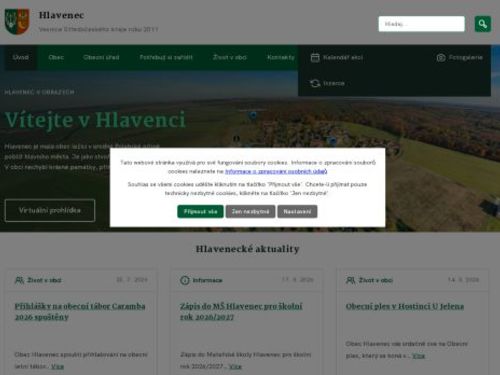Open the Úvod menu item
Screen dimensions: 500x375
(x=21, y=57)
